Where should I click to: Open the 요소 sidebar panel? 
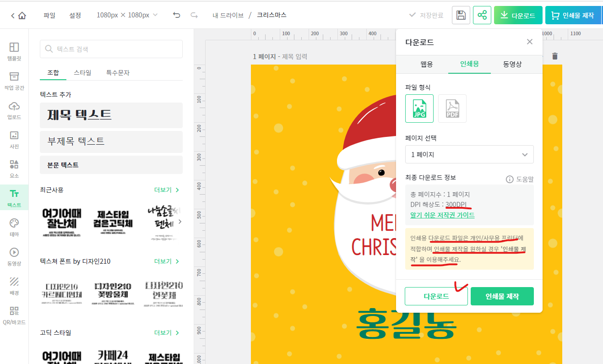click(14, 168)
